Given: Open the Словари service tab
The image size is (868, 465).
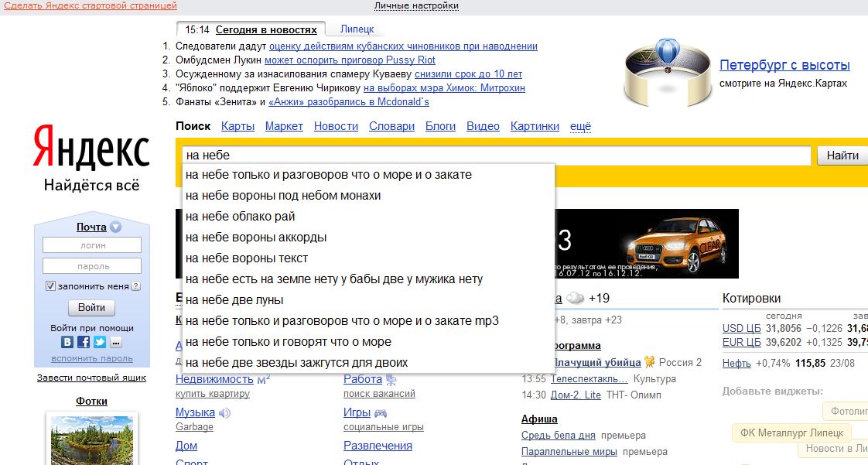Looking at the screenshot, I should click(x=392, y=126).
